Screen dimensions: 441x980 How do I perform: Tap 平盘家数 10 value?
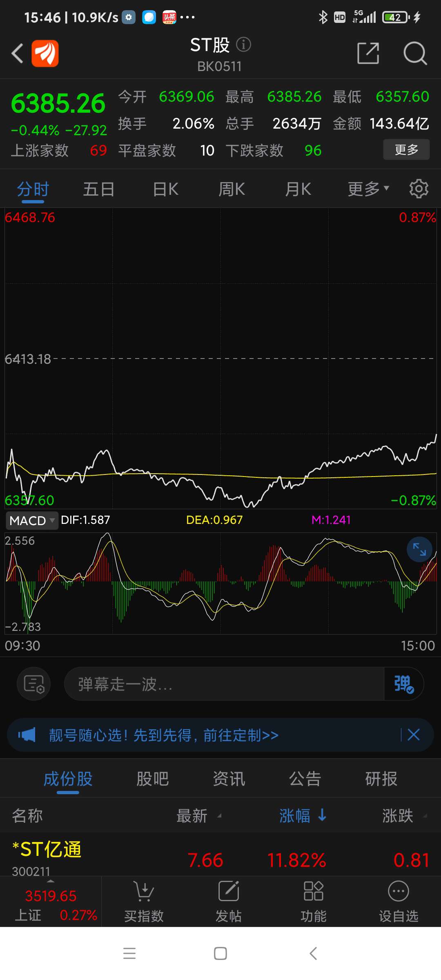tap(207, 150)
